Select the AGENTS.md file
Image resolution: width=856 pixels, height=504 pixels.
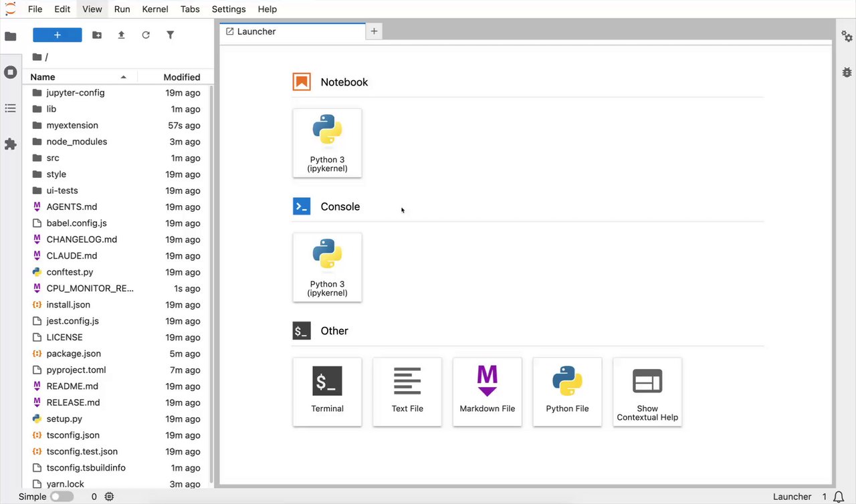click(116, 207)
